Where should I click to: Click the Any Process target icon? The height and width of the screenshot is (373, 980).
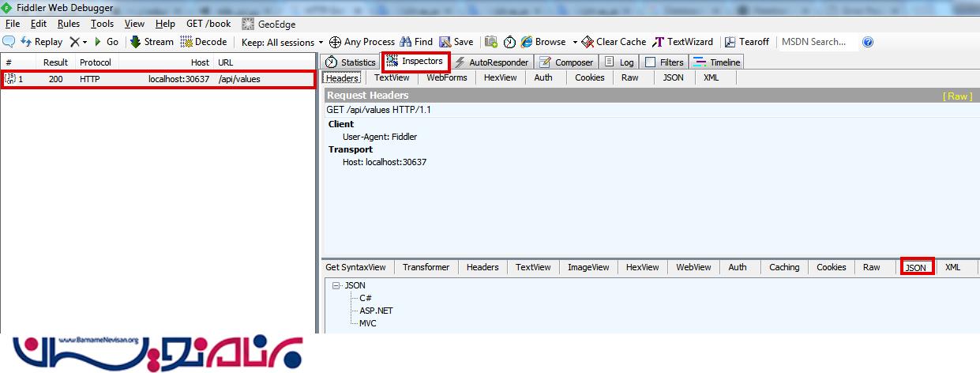pos(335,42)
